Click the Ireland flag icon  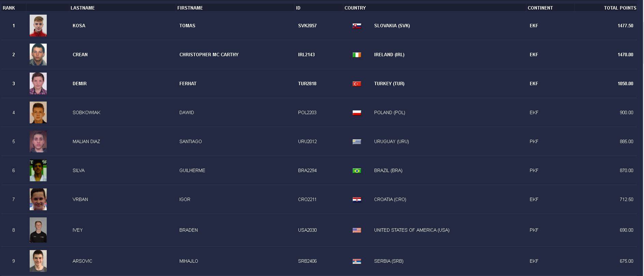click(x=357, y=55)
